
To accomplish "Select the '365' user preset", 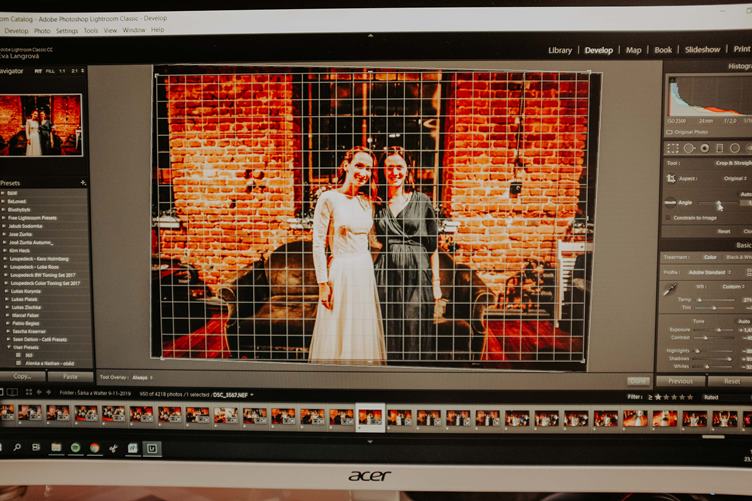I will click(29, 355).
